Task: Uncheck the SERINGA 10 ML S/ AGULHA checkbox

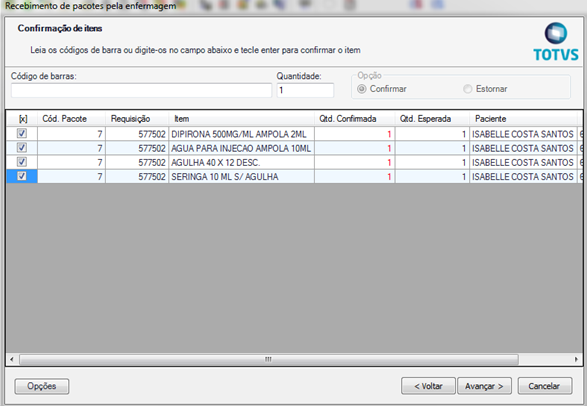Action: (22, 176)
